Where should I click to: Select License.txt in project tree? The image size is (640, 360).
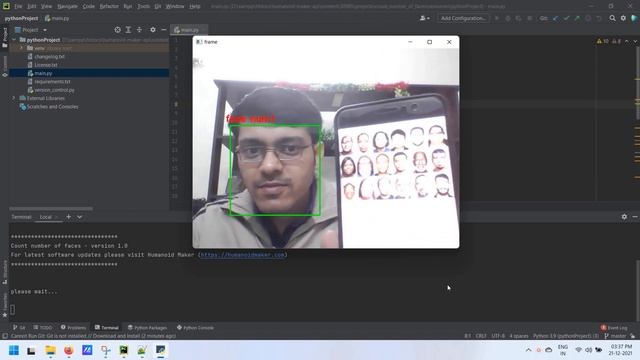click(46, 65)
